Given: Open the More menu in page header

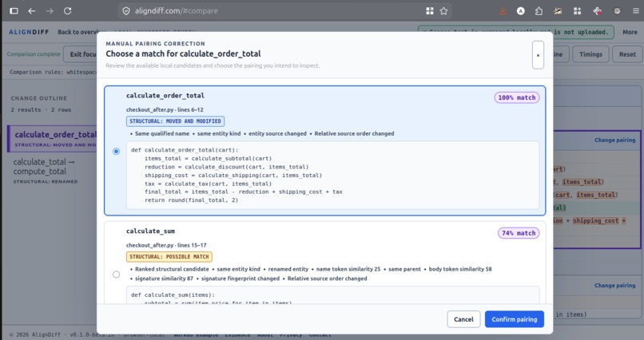Looking at the screenshot, I should click(x=630, y=32).
